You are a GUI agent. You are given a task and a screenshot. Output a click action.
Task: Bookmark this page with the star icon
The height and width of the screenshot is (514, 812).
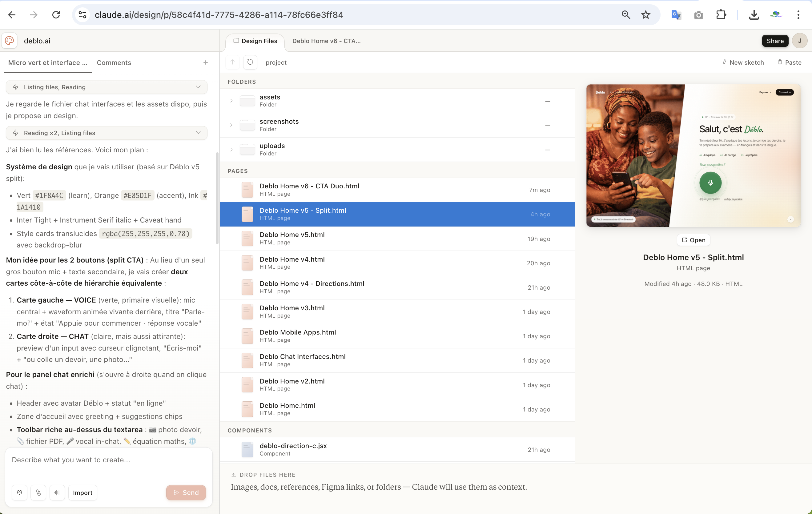coord(645,15)
